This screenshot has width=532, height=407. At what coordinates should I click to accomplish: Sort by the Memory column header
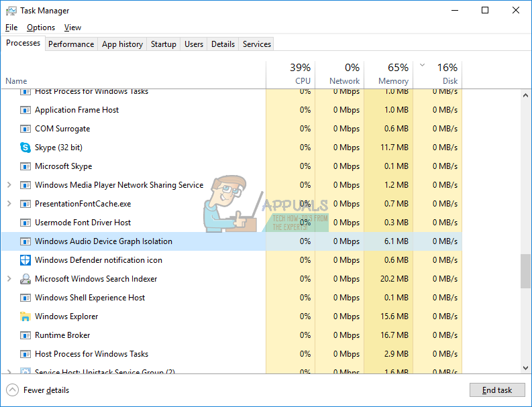(x=388, y=74)
